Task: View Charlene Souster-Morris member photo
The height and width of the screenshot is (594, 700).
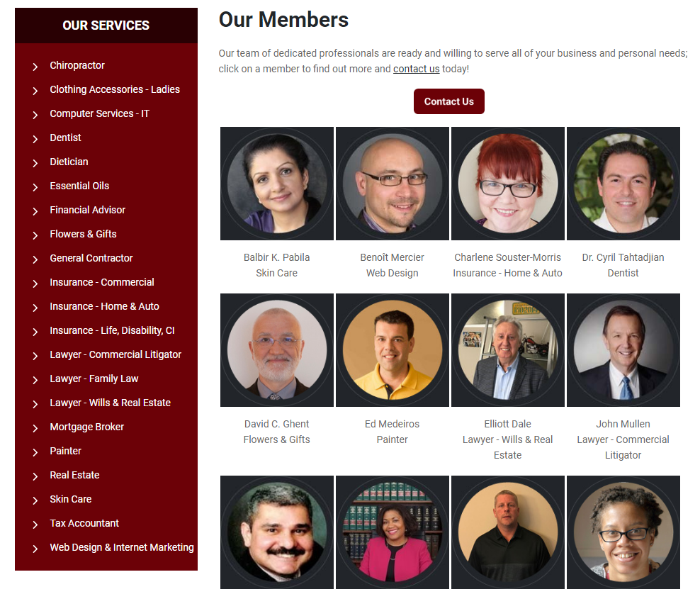Action: [508, 184]
